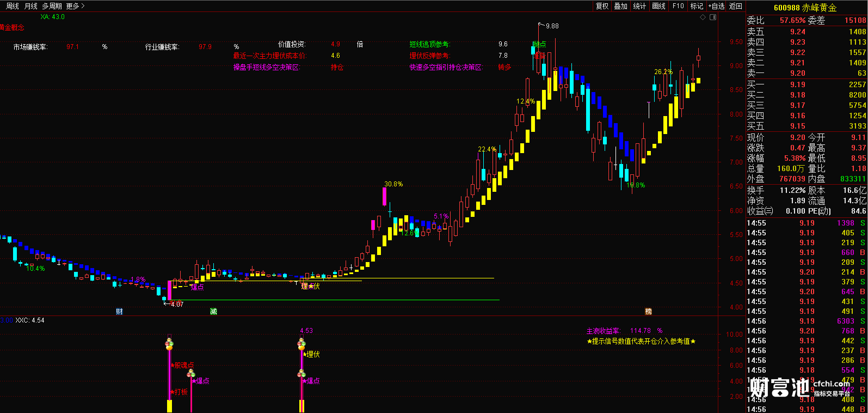Click the 快速多空指引持仓决策区 text
Image resolution: width=868 pixels, height=413 pixels.
click(x=446, y=68)
